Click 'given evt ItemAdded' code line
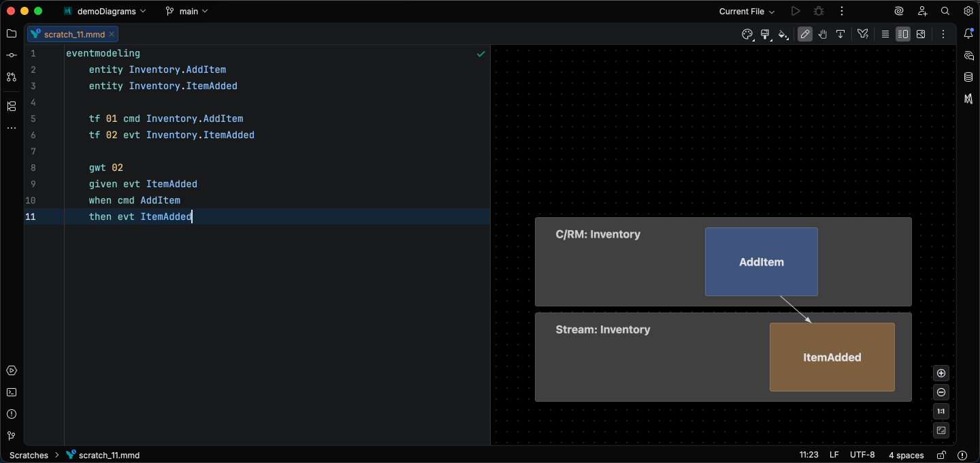 point(143,184)
